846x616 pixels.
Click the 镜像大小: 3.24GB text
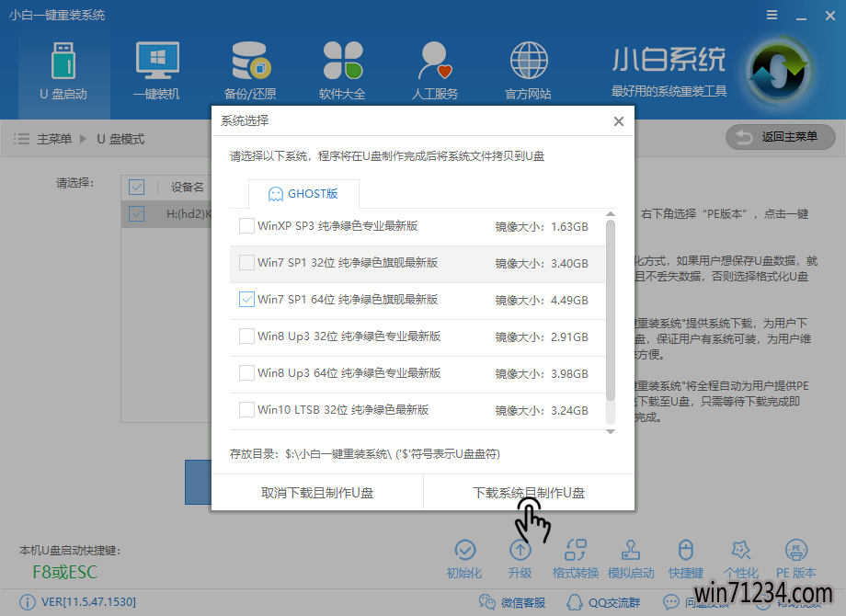click(x=542, y=410)
